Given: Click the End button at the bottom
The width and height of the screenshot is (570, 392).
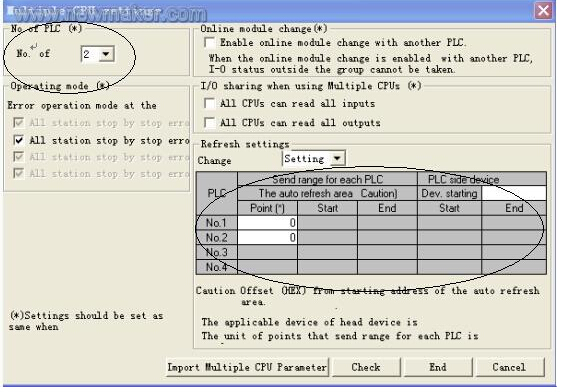Looking at the screenshot, I should click(438, 367).
